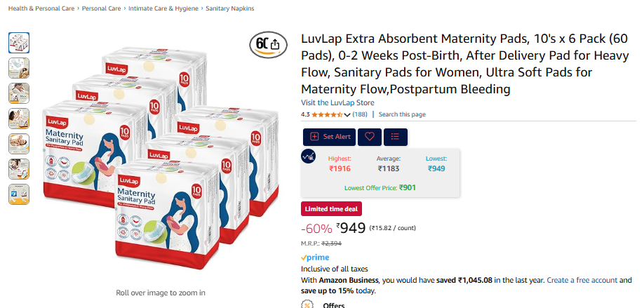Click the main product image of maternity pads

click(x=161, y=158)
